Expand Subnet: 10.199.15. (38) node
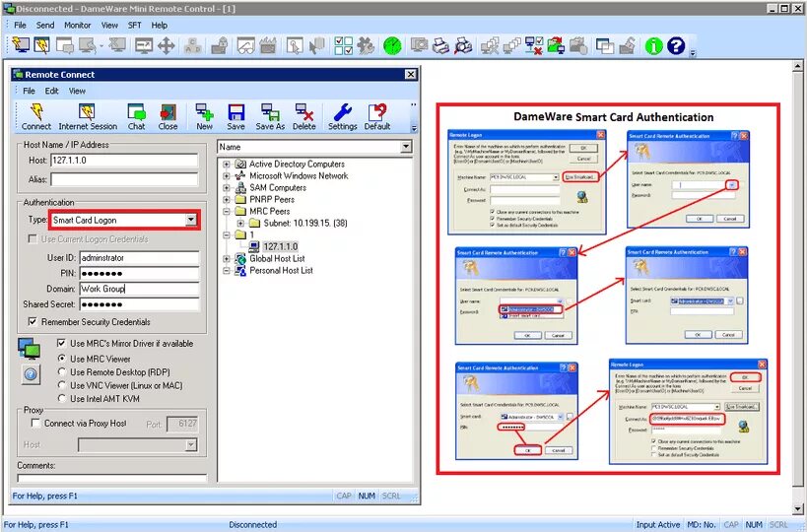This screenshot has height=532, width=807. tap(240, 224)
